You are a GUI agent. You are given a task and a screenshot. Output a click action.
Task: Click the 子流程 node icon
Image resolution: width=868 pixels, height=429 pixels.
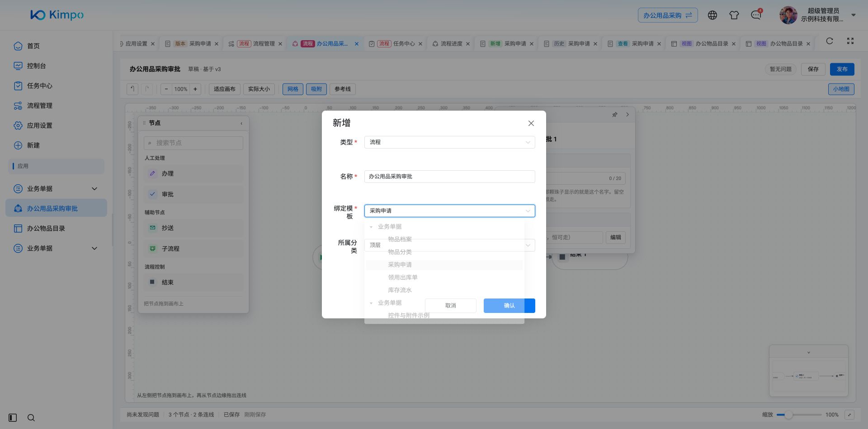coord(152,249)
